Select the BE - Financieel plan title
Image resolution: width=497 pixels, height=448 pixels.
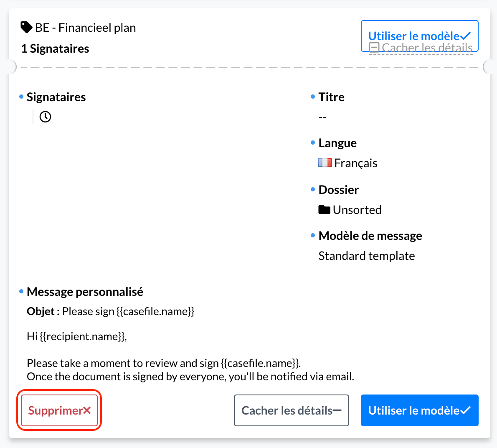86,28
